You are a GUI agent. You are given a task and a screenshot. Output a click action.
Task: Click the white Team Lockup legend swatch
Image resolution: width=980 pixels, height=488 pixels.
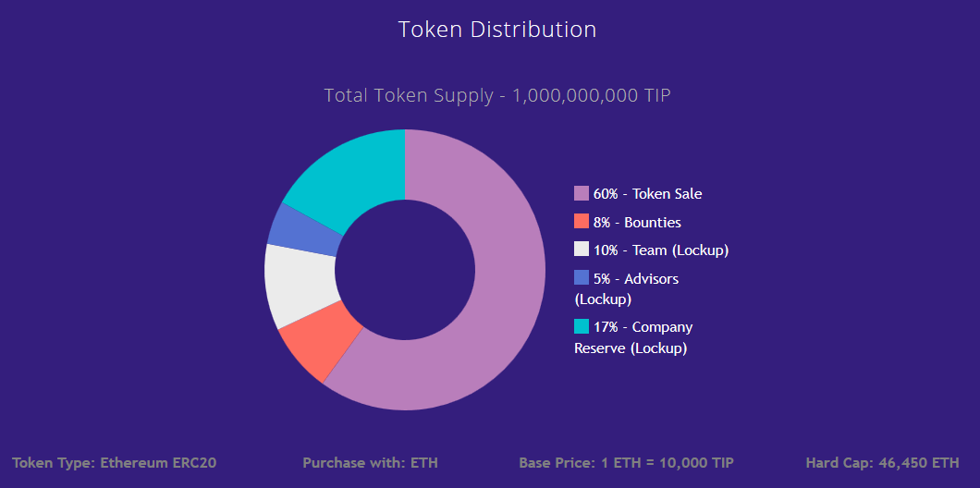[x=582, y=250]
